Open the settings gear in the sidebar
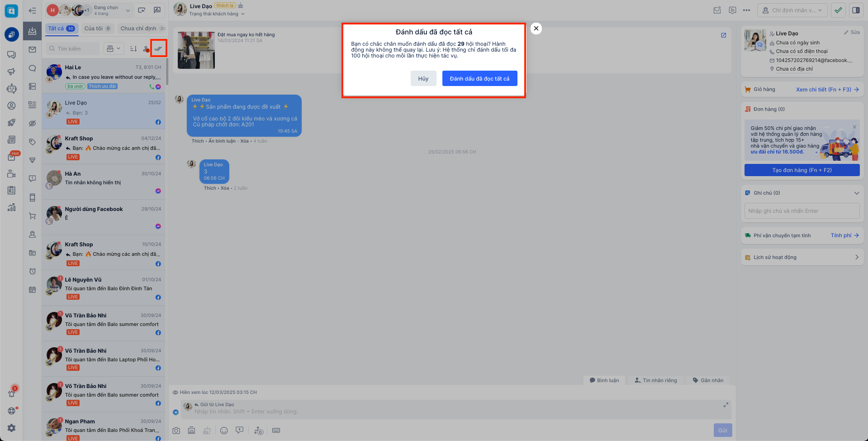The width and height of the screenshot is (868, 441). click(x=11, y=428)
